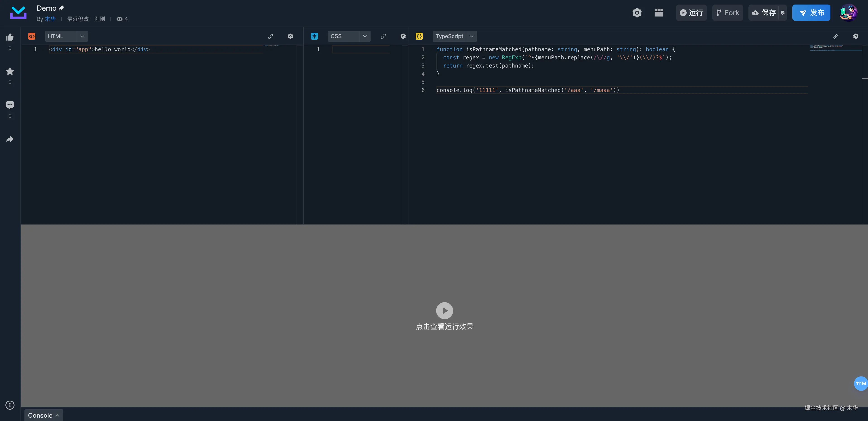The height and width of the screenshot is (421, 868).
Task: Open the HTML panel settings gear
Action: point(290,36)
